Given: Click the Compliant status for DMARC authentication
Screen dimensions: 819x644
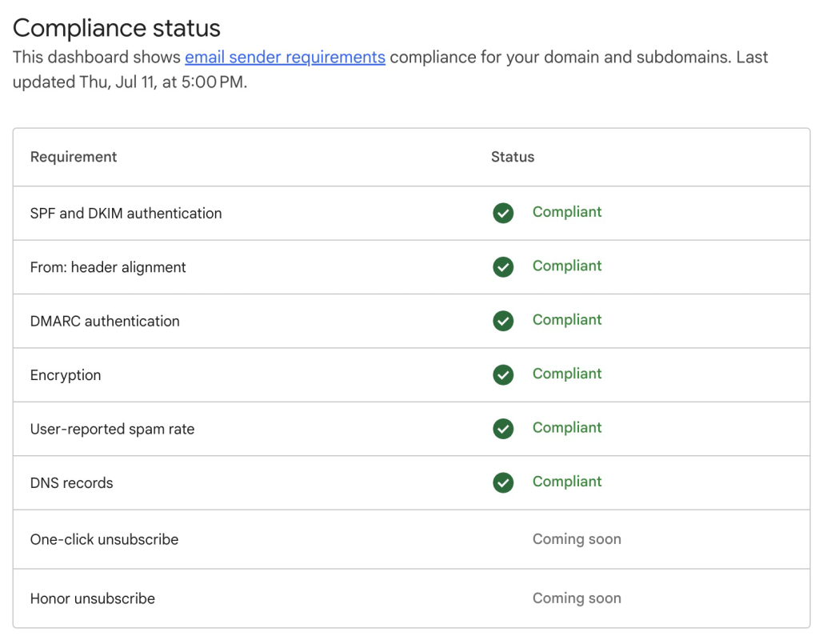Looking at the screenshot, I should [x=567, y=320].
